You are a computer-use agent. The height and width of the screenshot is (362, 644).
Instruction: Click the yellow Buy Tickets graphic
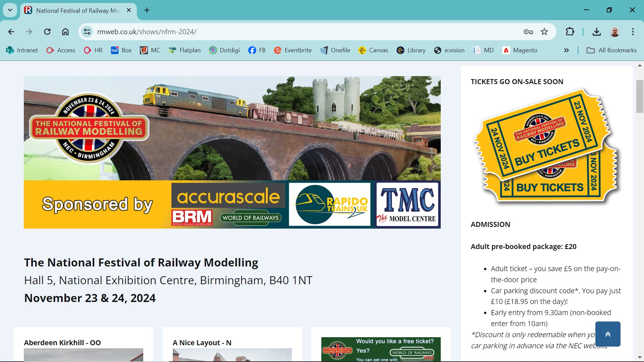[x=547, y=147]
